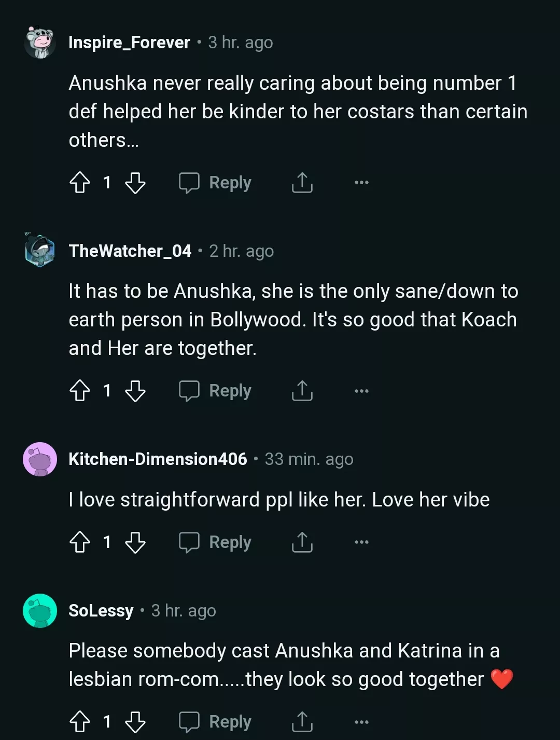Reply to Inspire_Forever's comment
Viewport: 560px width, 740px height.
click(215, 183)
